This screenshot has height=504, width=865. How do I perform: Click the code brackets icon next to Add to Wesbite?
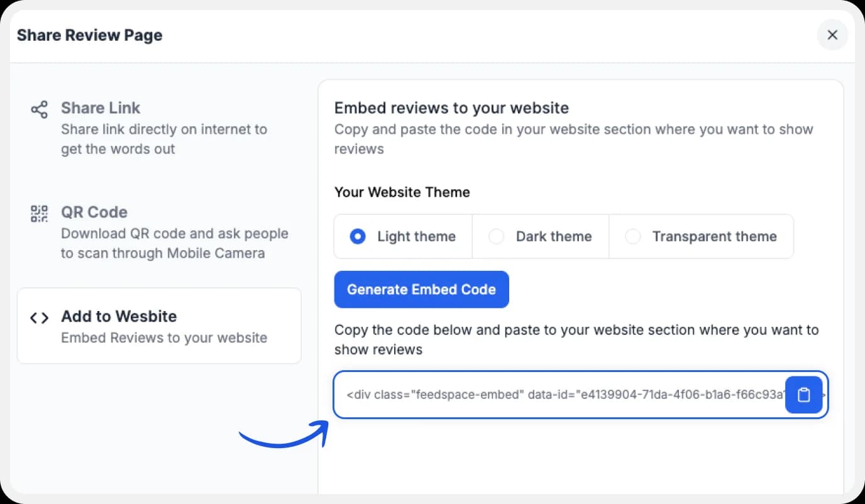(x=39, y=317)
